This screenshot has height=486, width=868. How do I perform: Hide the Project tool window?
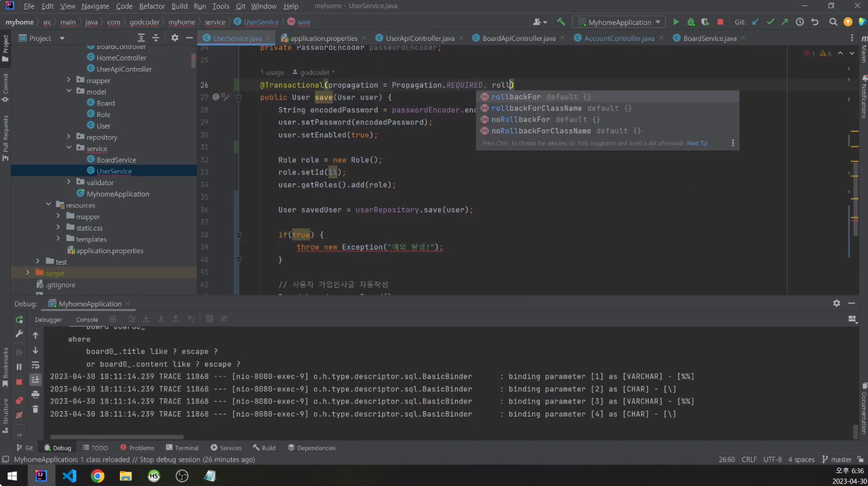tap(189, 38)
